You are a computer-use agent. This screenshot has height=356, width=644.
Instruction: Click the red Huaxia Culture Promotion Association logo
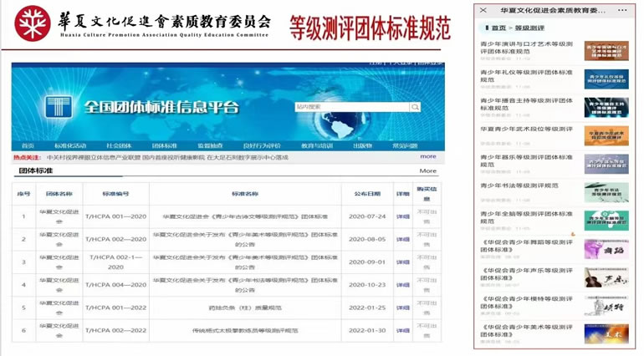point(33,23)
